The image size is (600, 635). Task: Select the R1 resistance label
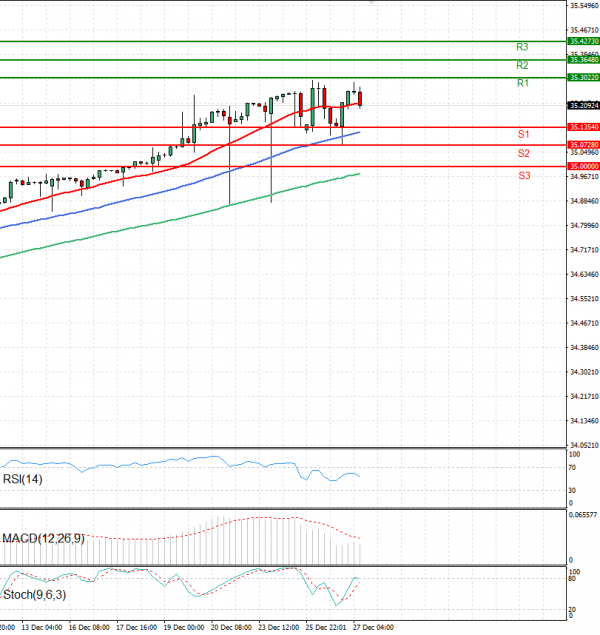(x=522, y=83)
